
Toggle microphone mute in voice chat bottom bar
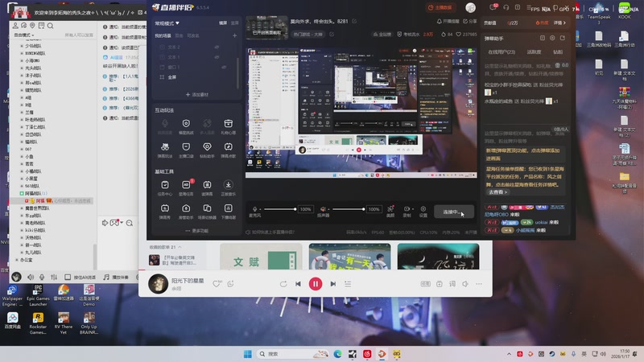[42, 277]
